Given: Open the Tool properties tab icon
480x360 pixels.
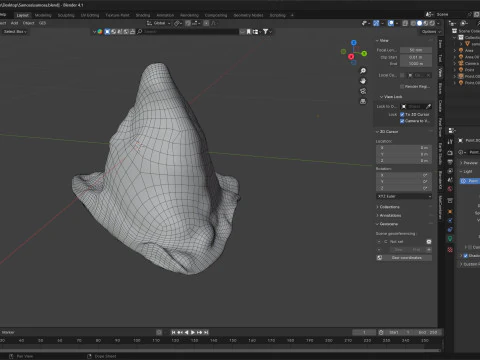Looking at the screenshot, I should (450, 142).
